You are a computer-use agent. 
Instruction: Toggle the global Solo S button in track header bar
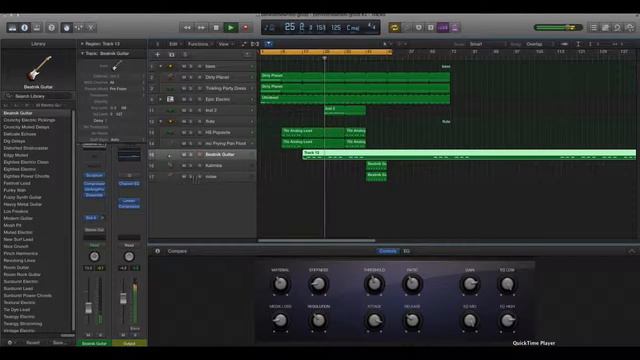click(x=185, y=55)
